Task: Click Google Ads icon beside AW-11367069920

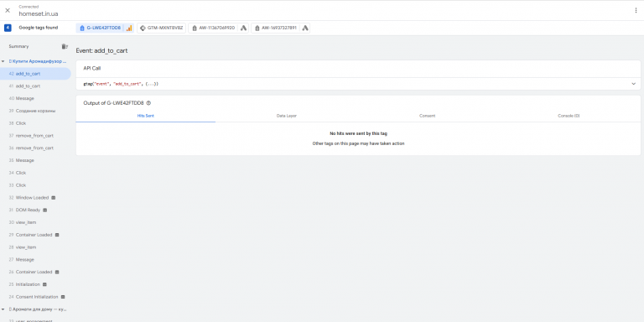Action: pos(243,28)
